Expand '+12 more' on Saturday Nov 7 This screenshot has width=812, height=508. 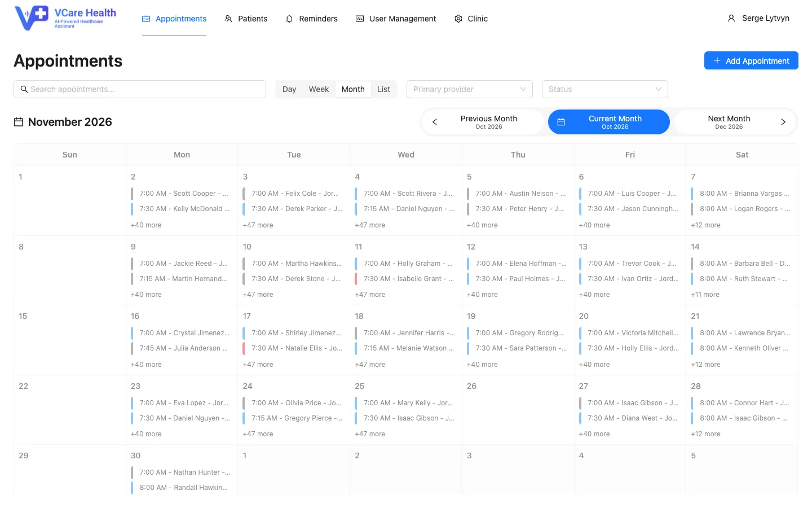(705, 225)
